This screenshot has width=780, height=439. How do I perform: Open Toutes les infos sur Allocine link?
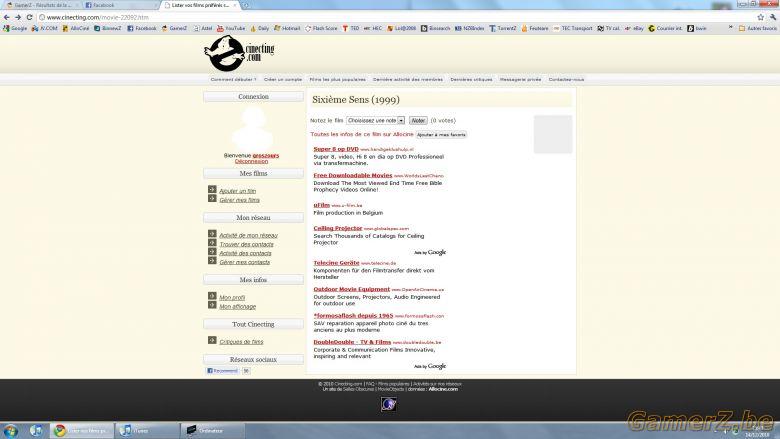[362, 134]
